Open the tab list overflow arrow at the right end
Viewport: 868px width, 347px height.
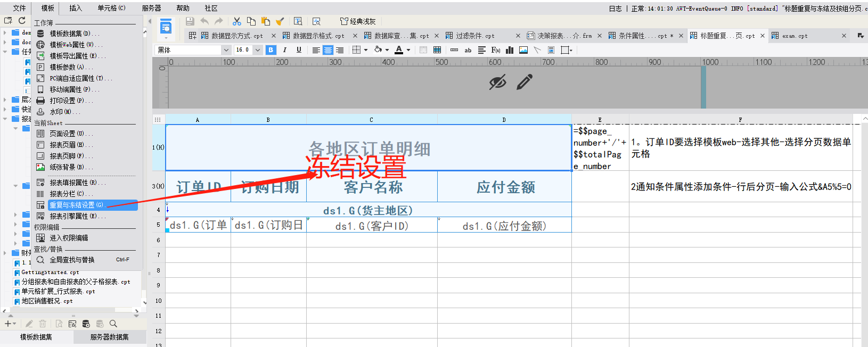pyautogui.click(x=861, y=36)
